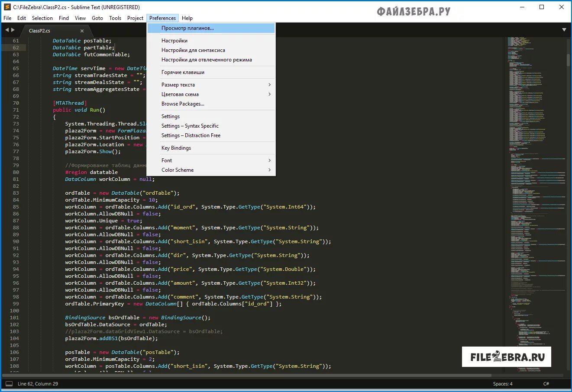
Task: Click C# syntax selector in status bar
Action: 546,384
